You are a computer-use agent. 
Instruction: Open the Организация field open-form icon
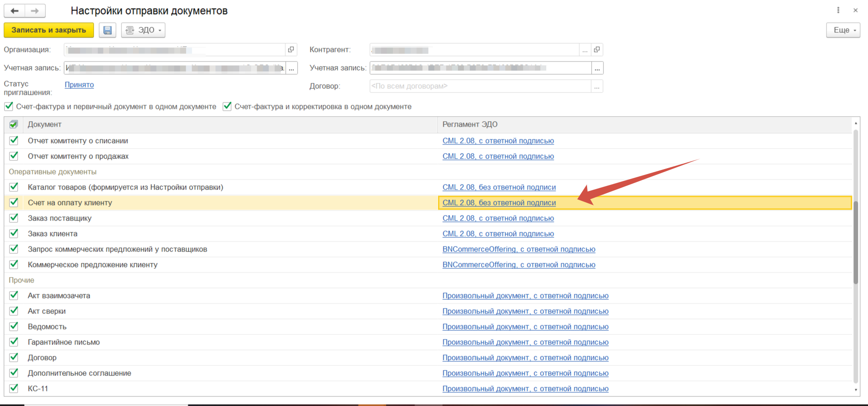[x=291, y=50]
